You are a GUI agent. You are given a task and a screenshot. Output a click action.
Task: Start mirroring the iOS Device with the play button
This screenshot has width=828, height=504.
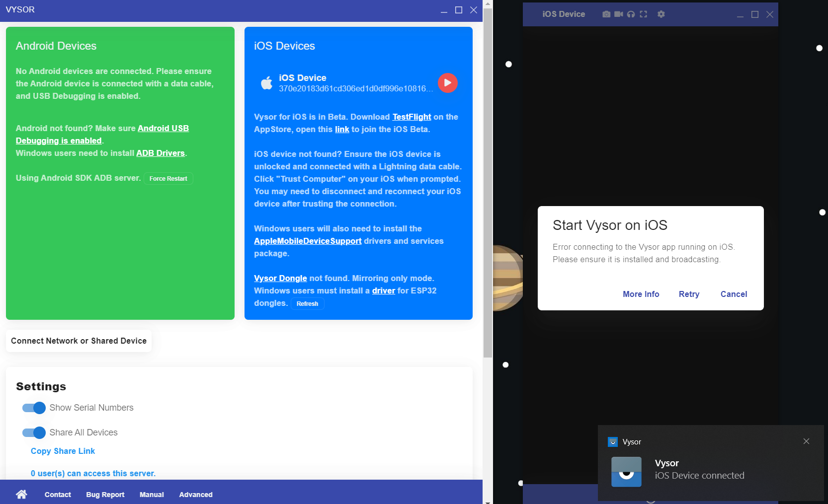(447, 83)
